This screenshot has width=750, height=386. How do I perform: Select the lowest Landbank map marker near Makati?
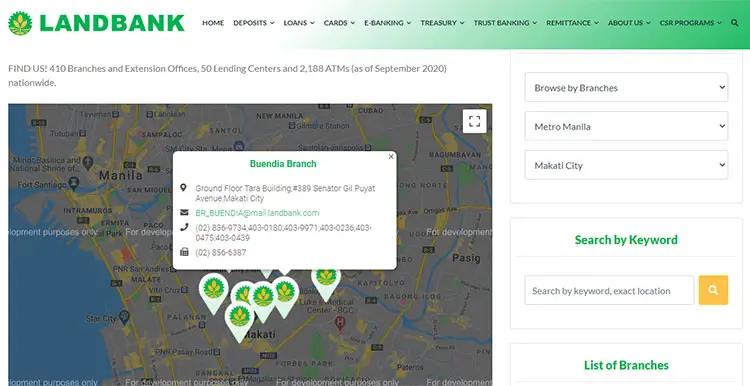coord(240,318)
